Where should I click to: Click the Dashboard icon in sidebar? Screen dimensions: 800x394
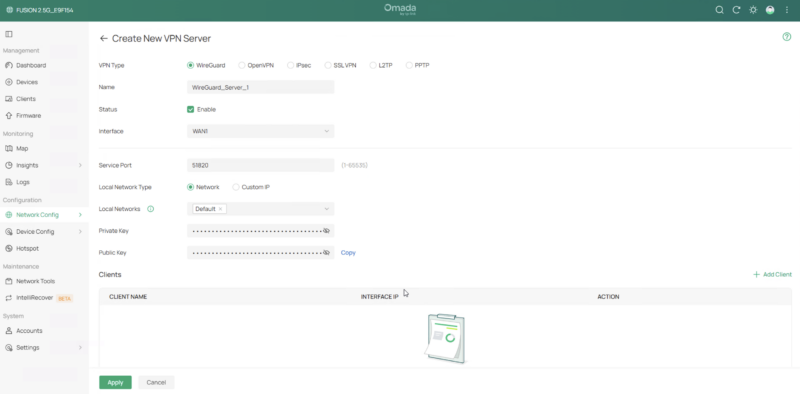[x=9, y=65]
